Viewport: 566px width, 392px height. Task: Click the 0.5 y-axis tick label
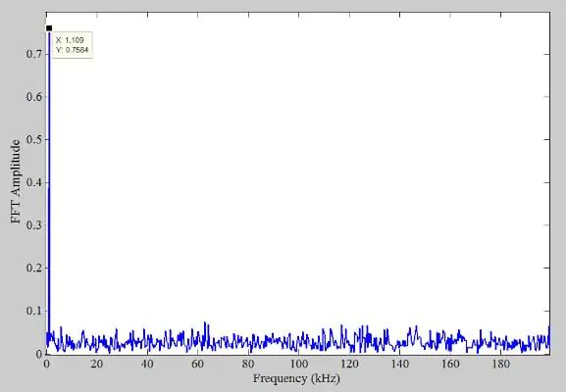(34, 139)
